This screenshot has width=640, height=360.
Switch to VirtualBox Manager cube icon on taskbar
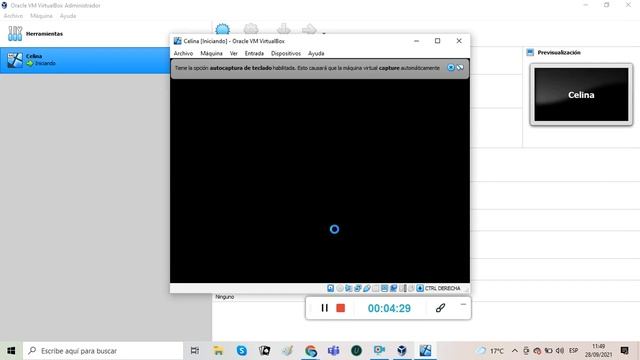[x=402, y=351]
